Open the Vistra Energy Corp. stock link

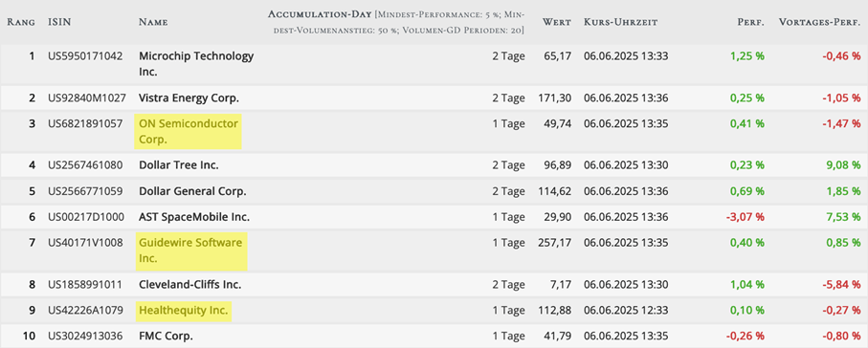[189, 98]
